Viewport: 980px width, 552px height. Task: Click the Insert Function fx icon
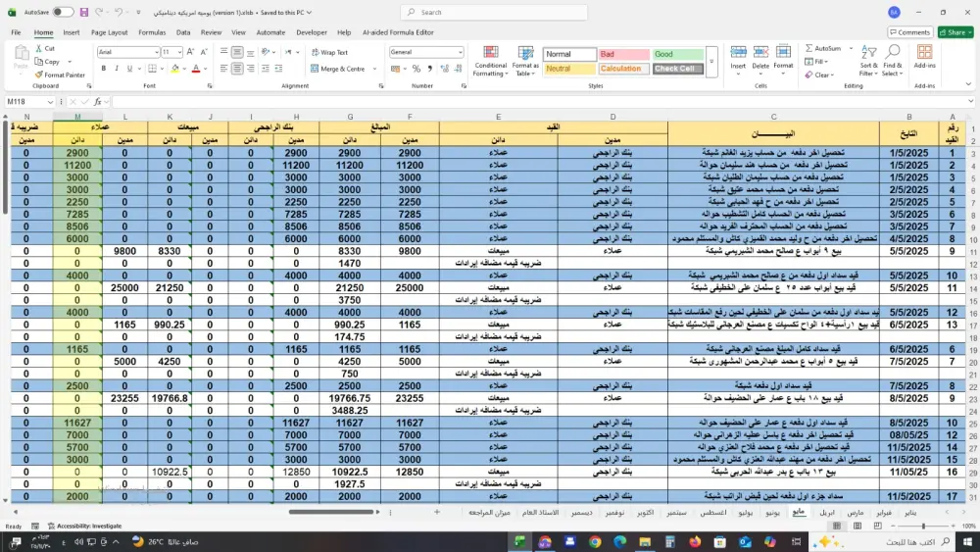click(97, 101)
